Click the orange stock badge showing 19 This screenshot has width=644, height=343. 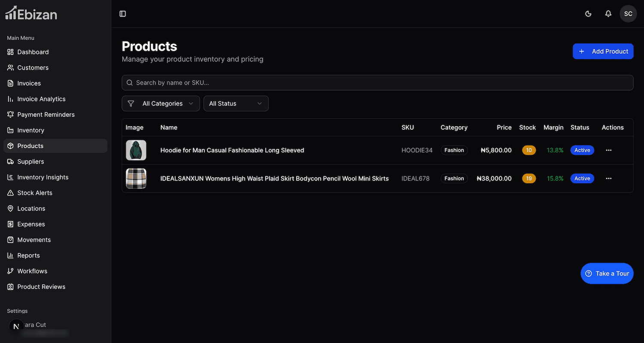[529, 179]
